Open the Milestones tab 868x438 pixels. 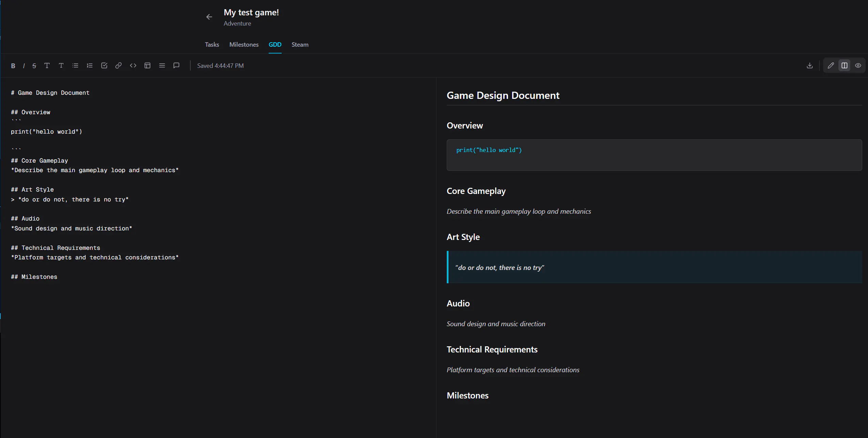coord(244,45)
